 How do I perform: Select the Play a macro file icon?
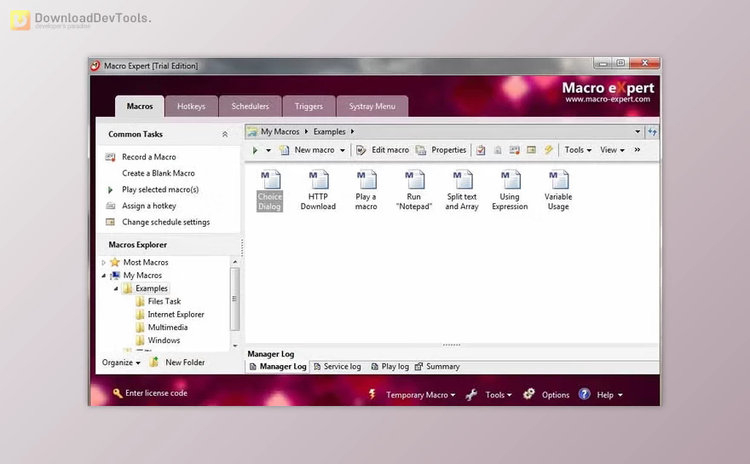366,190
